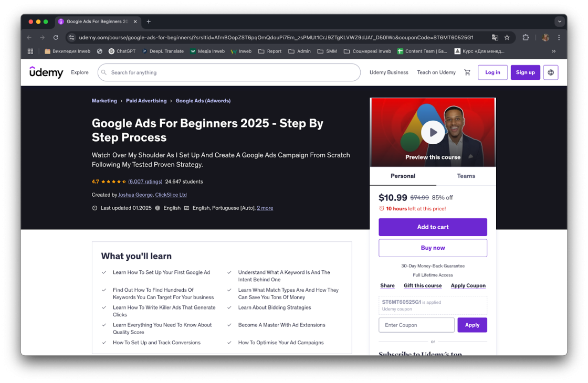Click 'How To Optimise Your Ad Campaigns' item

[x=281, y=343]
